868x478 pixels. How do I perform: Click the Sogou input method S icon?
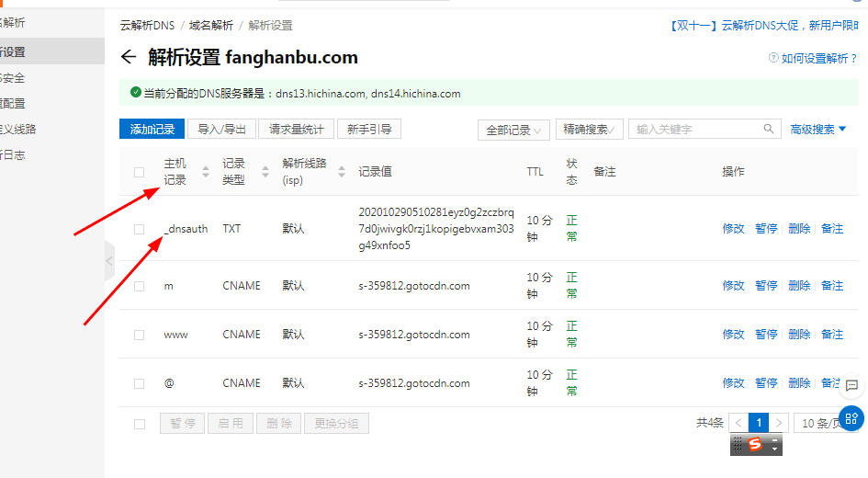point(755,444)
